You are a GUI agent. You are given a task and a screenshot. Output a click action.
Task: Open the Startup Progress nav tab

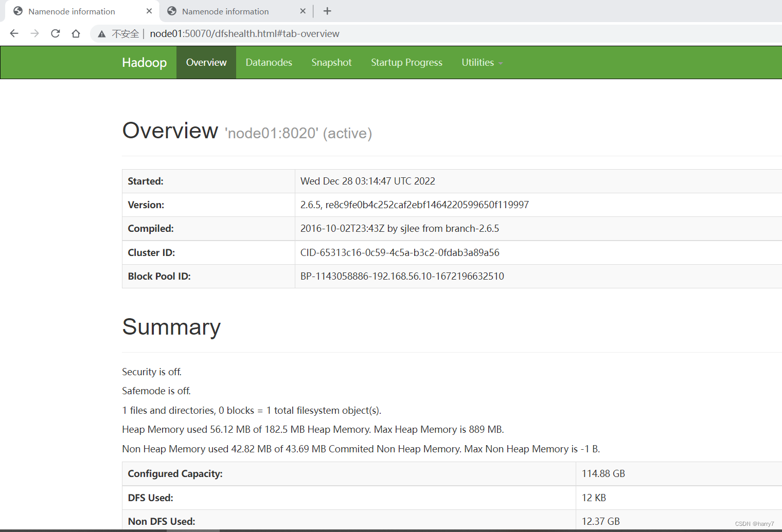pos(406,62)
